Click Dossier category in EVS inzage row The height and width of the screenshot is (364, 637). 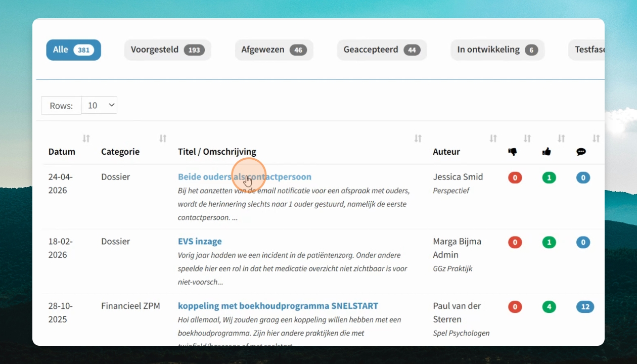click(115, 242)
